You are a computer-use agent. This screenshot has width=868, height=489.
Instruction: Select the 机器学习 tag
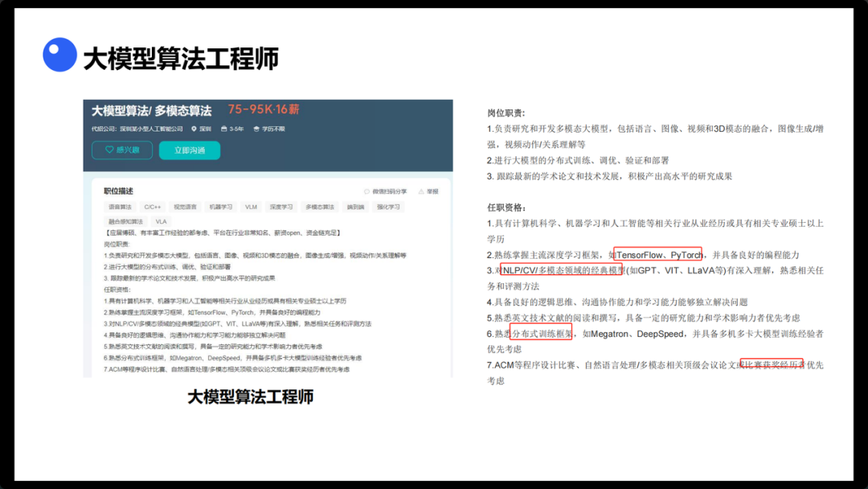click(x=221, y=208)
